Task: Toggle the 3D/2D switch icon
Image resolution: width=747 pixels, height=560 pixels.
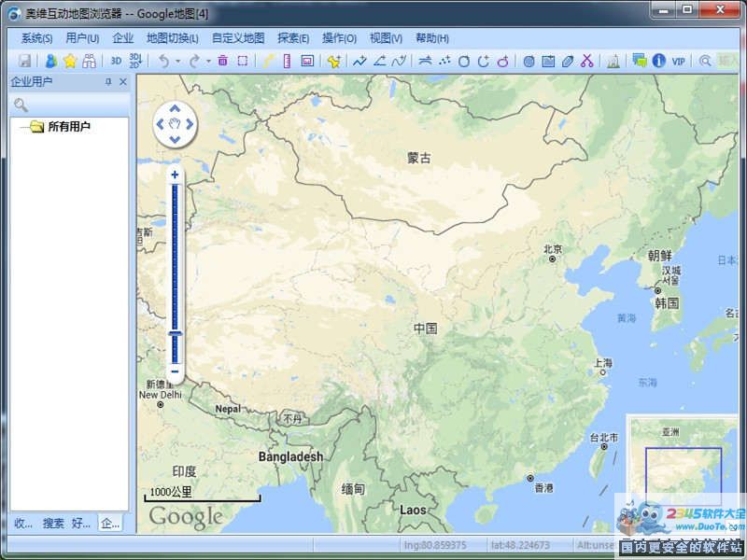Action: (135, 61)
